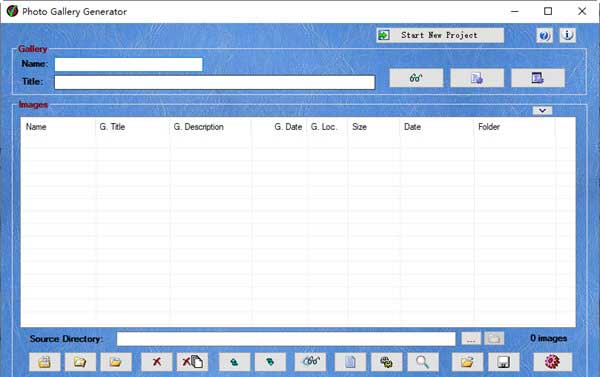This screenshot has width=600, height=377.
Task: Browse source directory with the '...' button
Action: (x=471, y=339)
